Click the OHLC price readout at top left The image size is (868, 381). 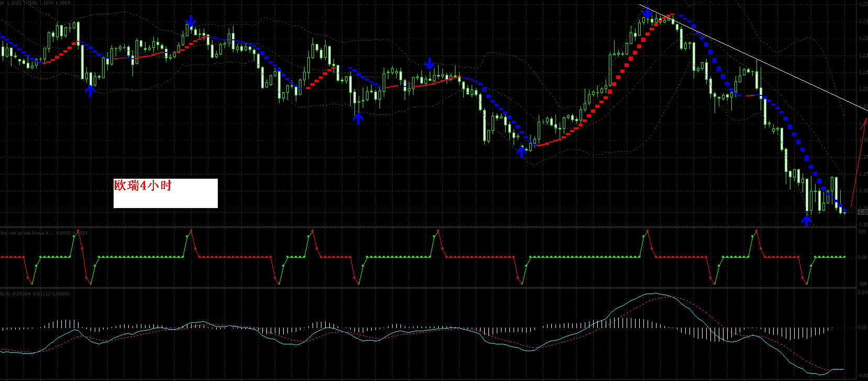[x=36, y=3]
